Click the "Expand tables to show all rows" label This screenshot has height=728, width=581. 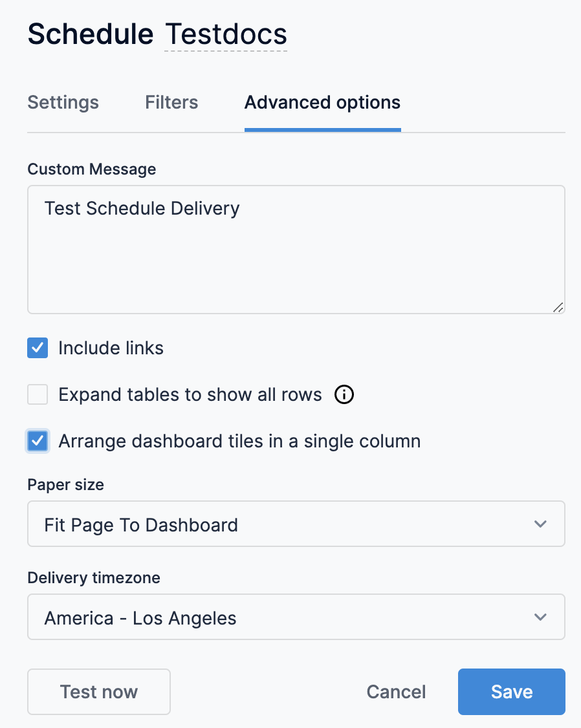coord(190,394)
